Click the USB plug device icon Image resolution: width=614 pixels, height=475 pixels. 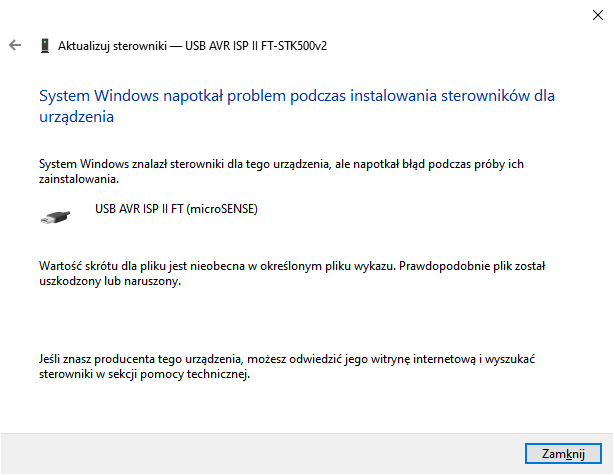(57, 215)
